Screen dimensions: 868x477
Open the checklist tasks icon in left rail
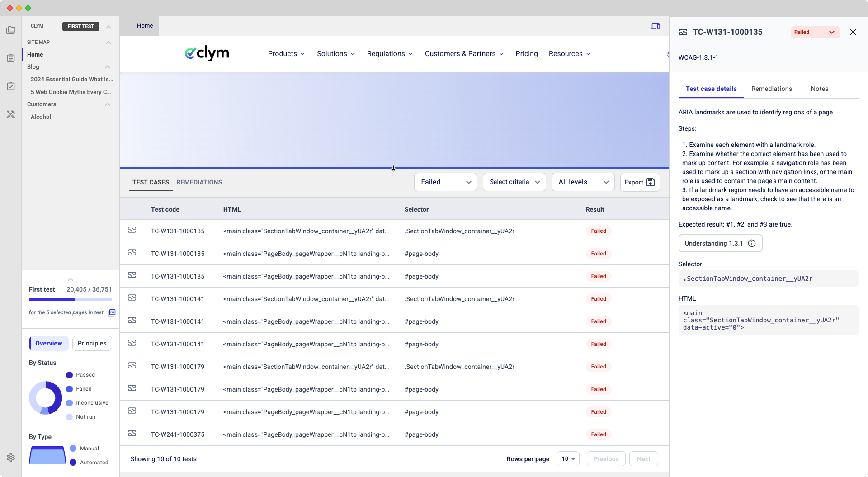coord(11,86)
